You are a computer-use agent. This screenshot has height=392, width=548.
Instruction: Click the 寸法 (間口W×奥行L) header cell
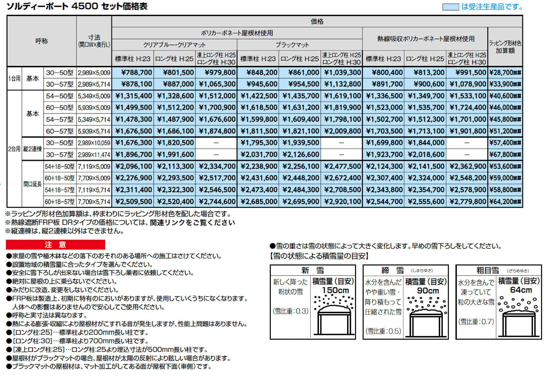pyautogui.click(x=94, y=41)
